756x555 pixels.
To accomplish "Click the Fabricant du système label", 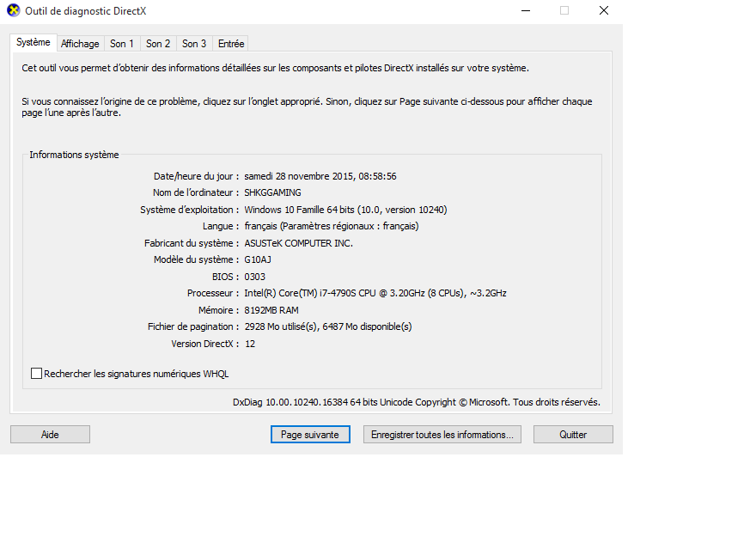I will 192,243.
